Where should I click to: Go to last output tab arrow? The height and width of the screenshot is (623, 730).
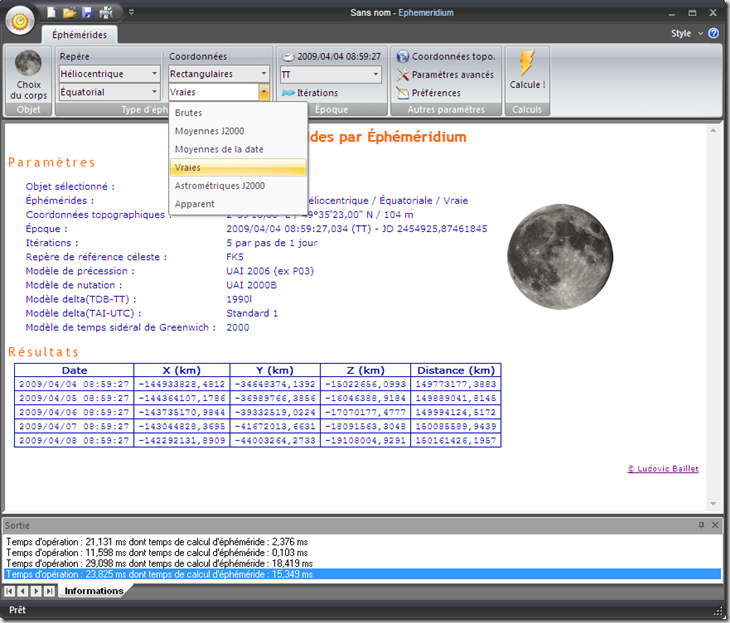pos(49,591)
